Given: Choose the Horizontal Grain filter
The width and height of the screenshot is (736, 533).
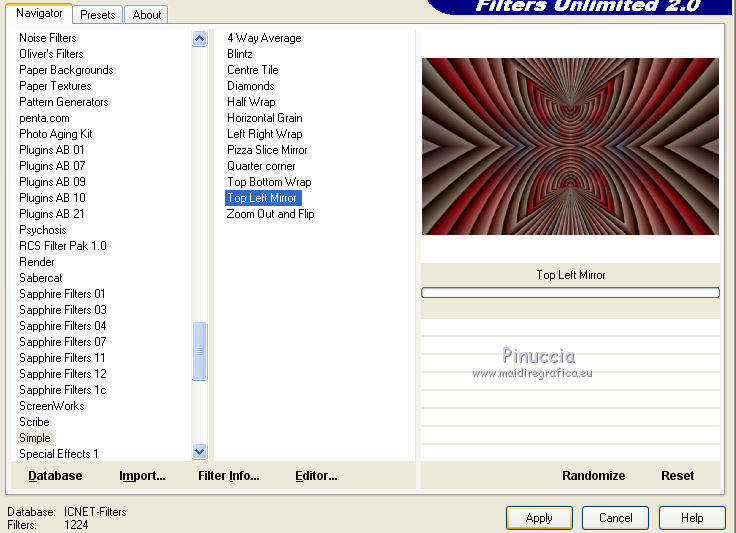Looking at the screenshot, I should pos(265,118).
